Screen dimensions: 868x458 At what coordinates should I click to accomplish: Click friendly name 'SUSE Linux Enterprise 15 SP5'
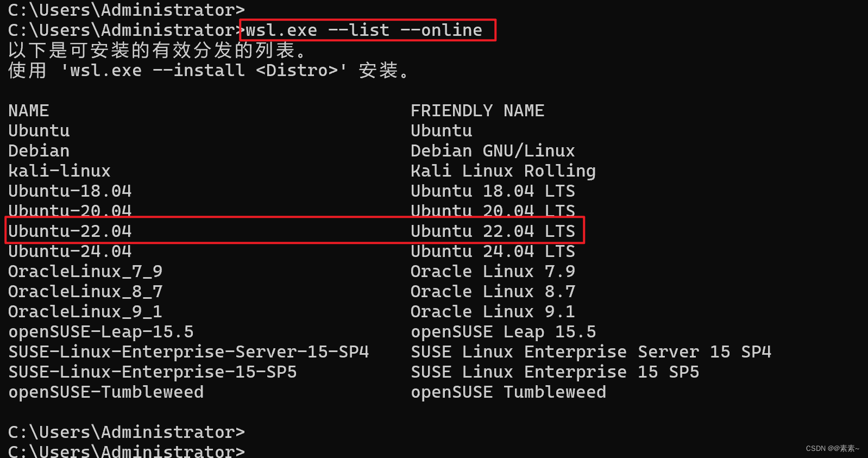tap(555, 372)
